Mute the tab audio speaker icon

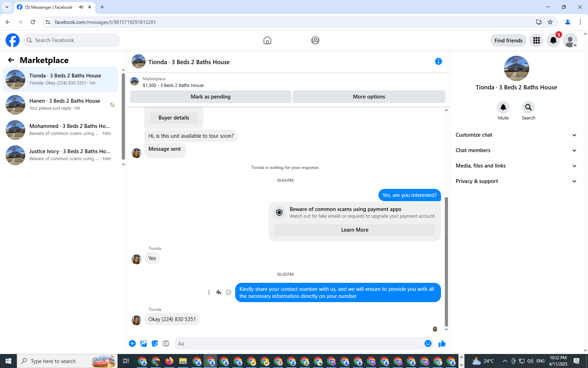point(81,7)
